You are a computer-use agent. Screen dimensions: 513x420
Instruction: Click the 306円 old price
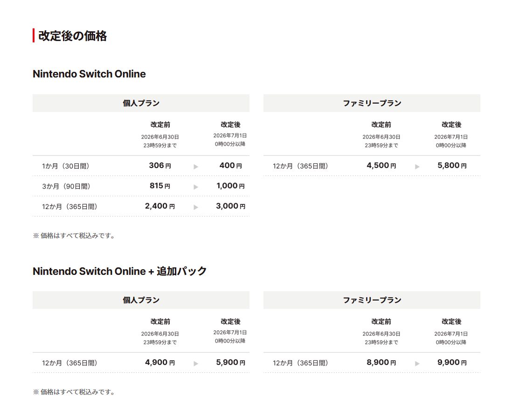(160, 166)
